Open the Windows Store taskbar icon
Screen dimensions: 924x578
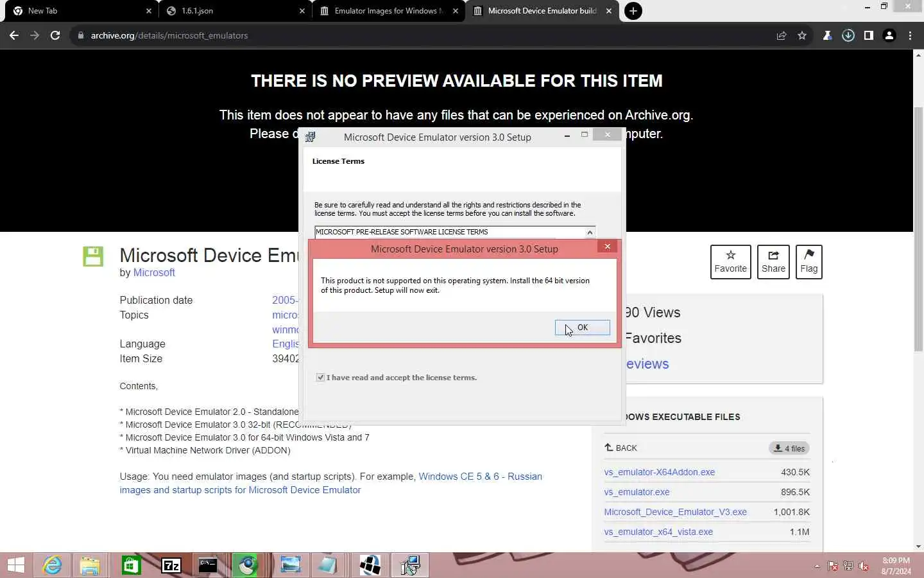point(131,565)
